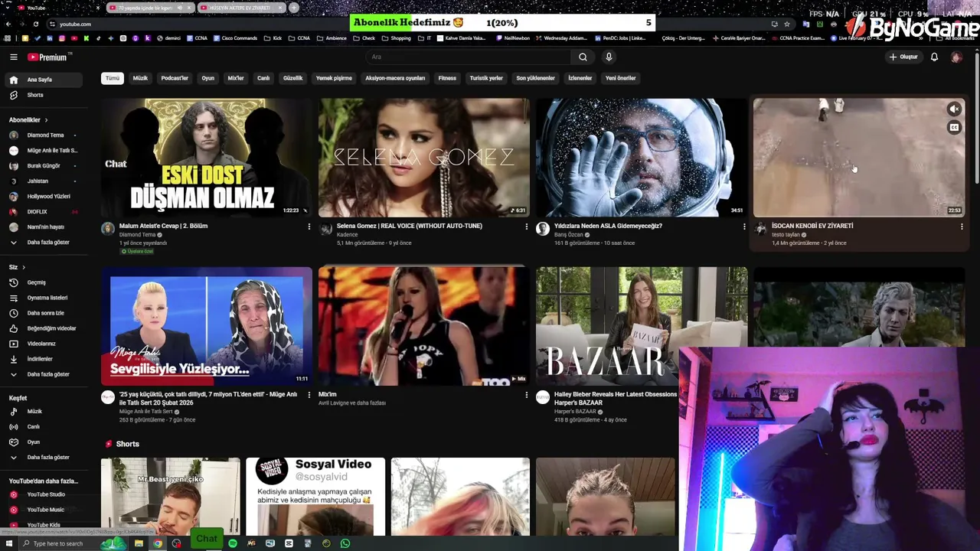Select the Fitness filter chip
980x551 pixels.
(x=447, y=78)
